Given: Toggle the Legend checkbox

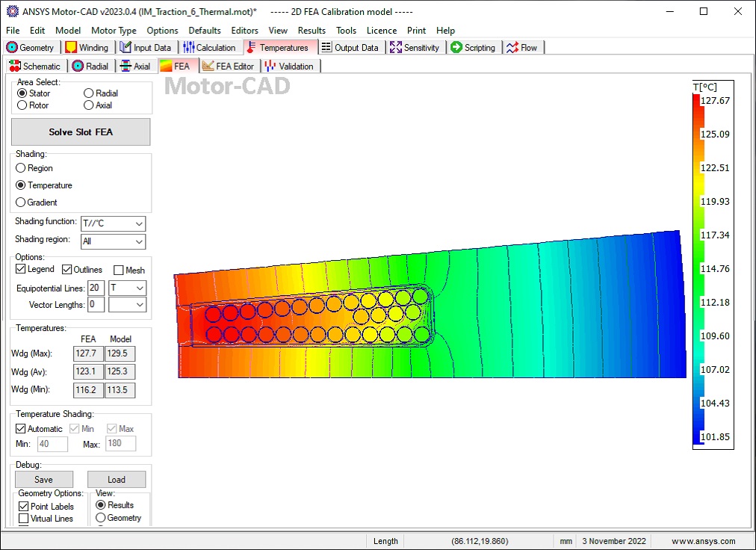Looking at the screenshot, I should click(x=20, y=269).
